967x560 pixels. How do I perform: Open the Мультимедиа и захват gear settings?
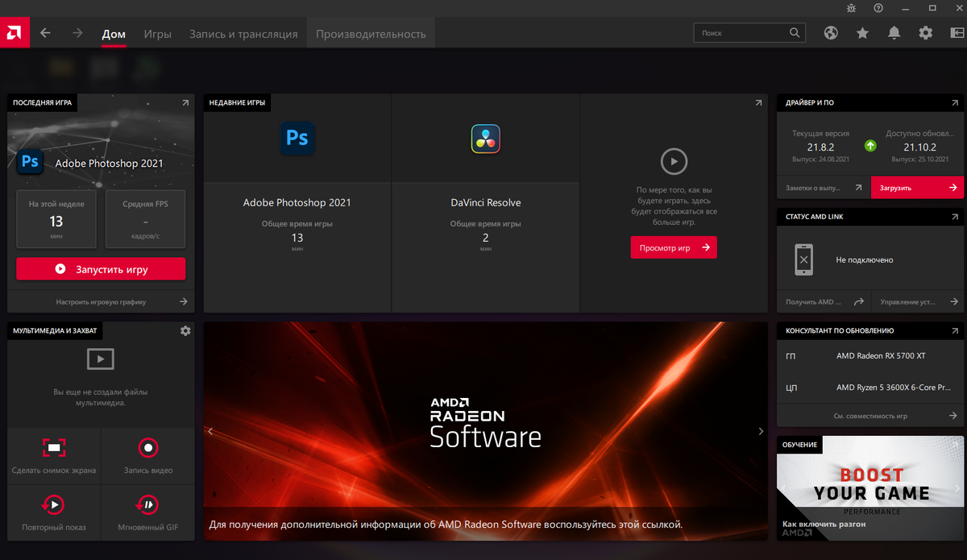coord(185,330)
